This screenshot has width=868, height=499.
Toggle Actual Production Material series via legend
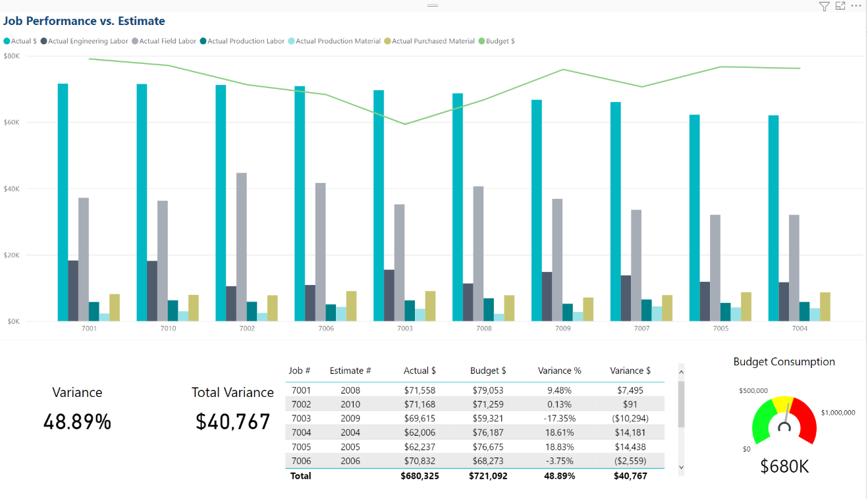[x=290, y=41]
